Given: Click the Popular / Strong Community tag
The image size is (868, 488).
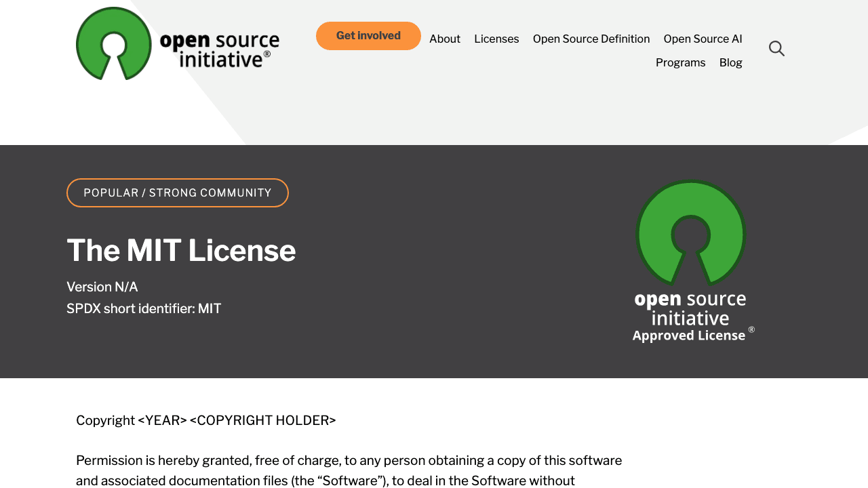Looking at the screenshot, I should coord(178,192).
